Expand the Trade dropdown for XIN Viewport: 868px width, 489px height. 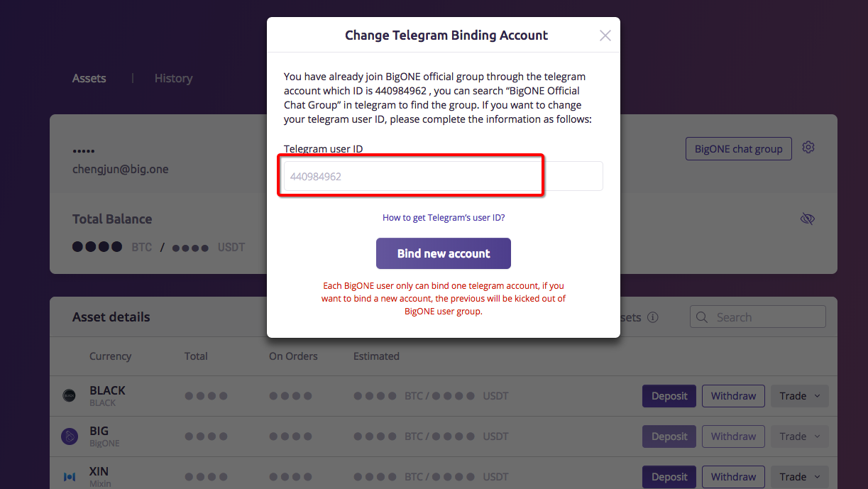[800, 477]
